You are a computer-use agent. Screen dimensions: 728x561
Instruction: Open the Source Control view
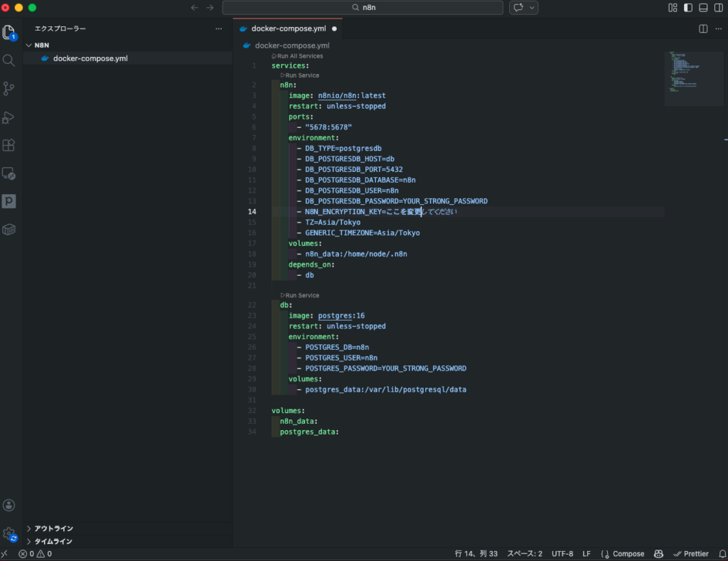click(x=9, y=89)
